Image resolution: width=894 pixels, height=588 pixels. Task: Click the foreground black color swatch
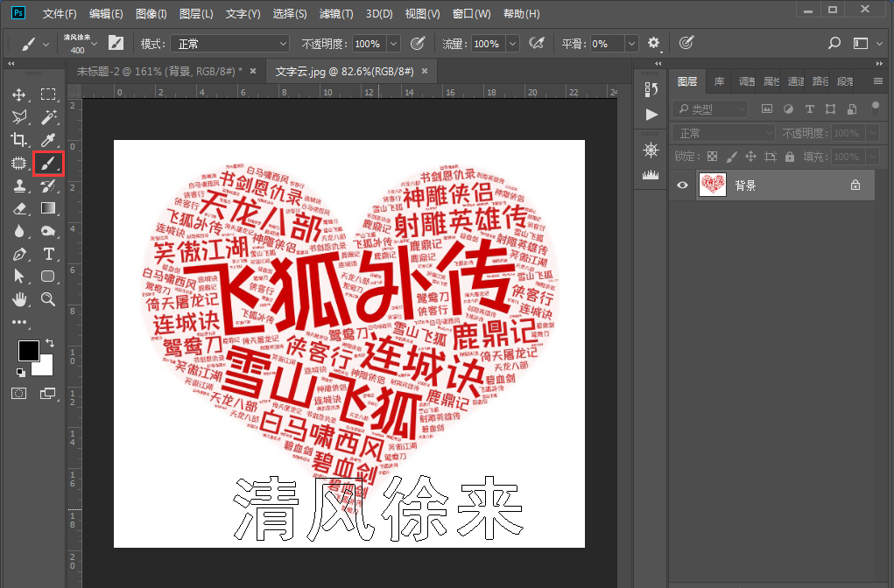click(28, 350)
